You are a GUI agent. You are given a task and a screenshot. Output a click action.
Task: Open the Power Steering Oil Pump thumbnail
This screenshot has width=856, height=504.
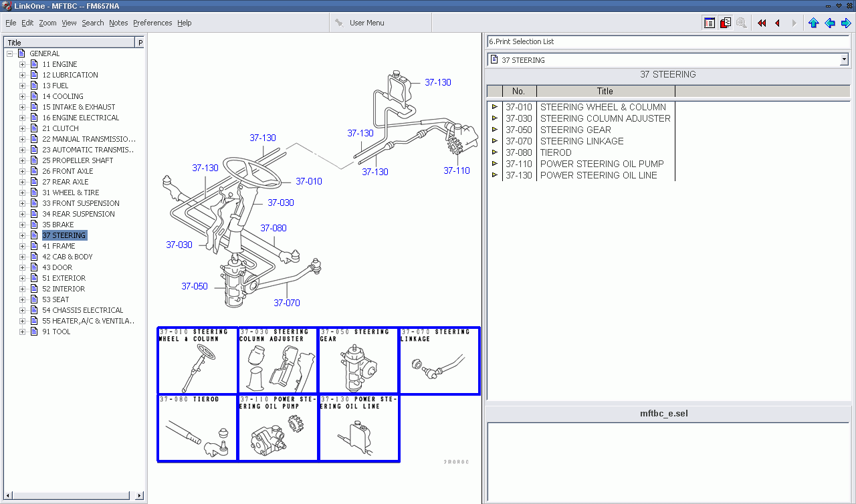click(278, 428)
